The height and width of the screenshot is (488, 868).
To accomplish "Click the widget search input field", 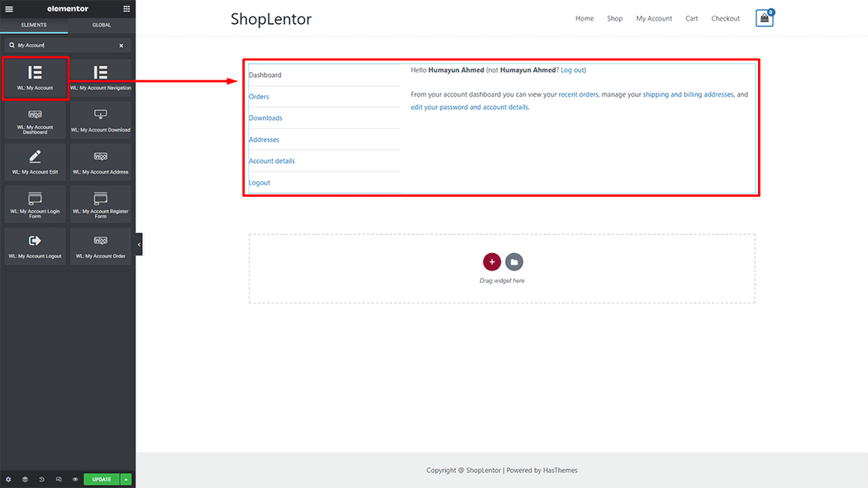I will point(62,45).
